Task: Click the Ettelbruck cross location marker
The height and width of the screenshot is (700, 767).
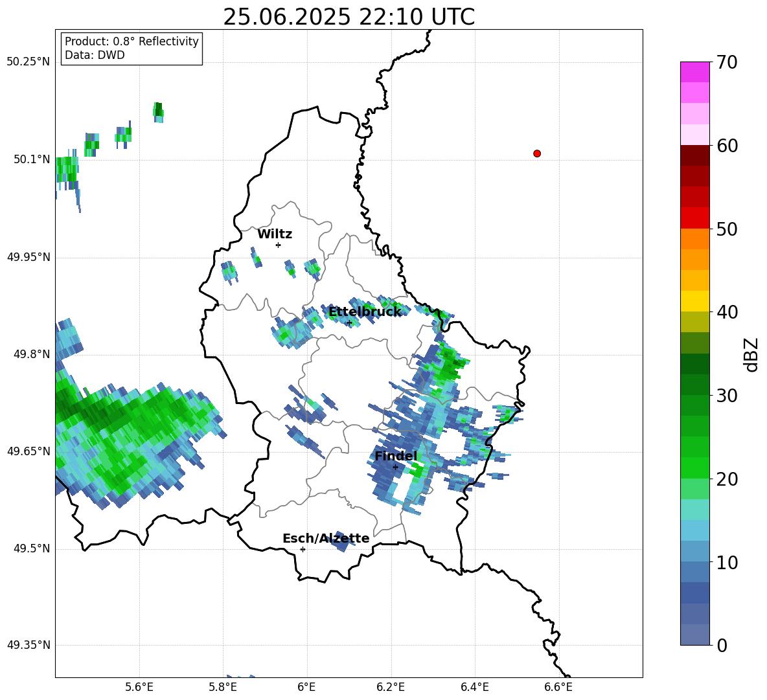Action: [349, 322]
